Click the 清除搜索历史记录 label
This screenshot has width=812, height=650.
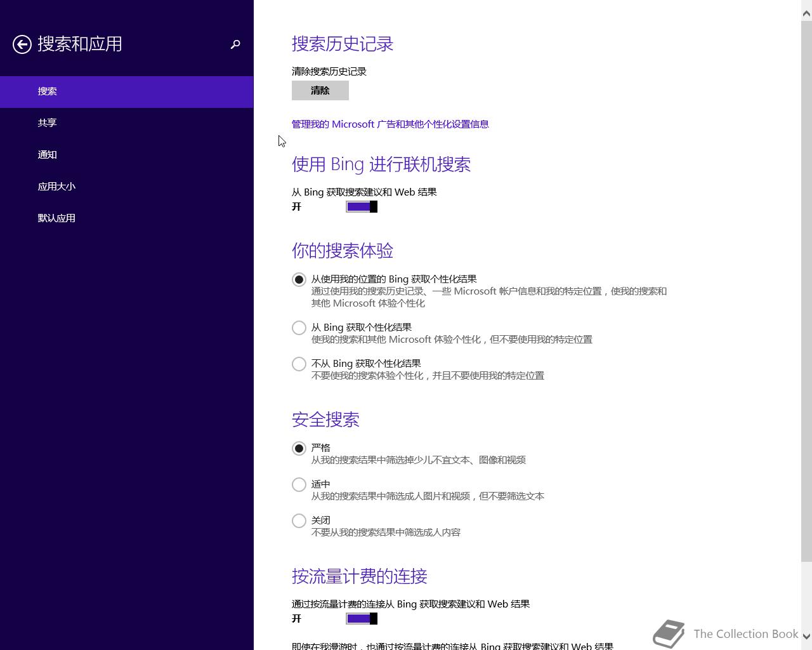(x=329, y=72)
